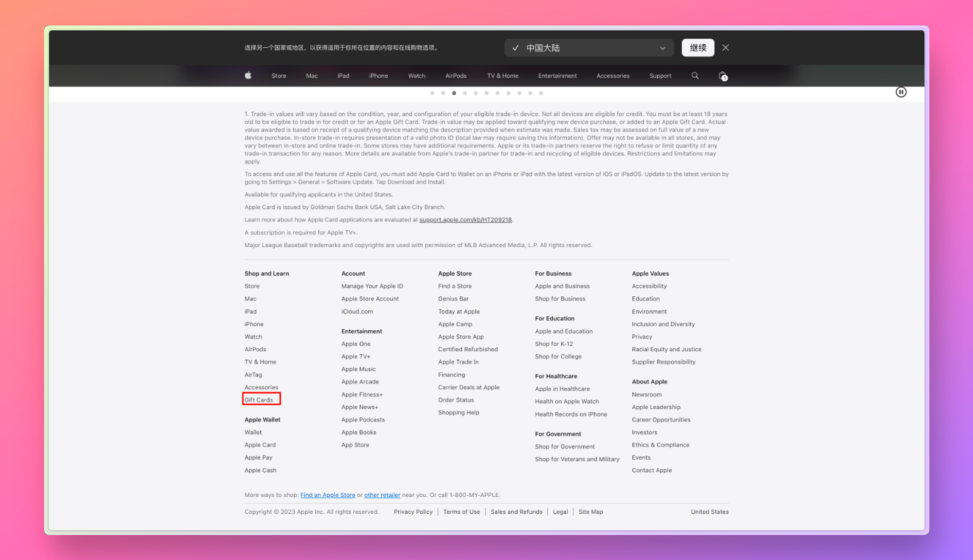
Task: Select the seventh carousel dot
Action: (498, 93)
